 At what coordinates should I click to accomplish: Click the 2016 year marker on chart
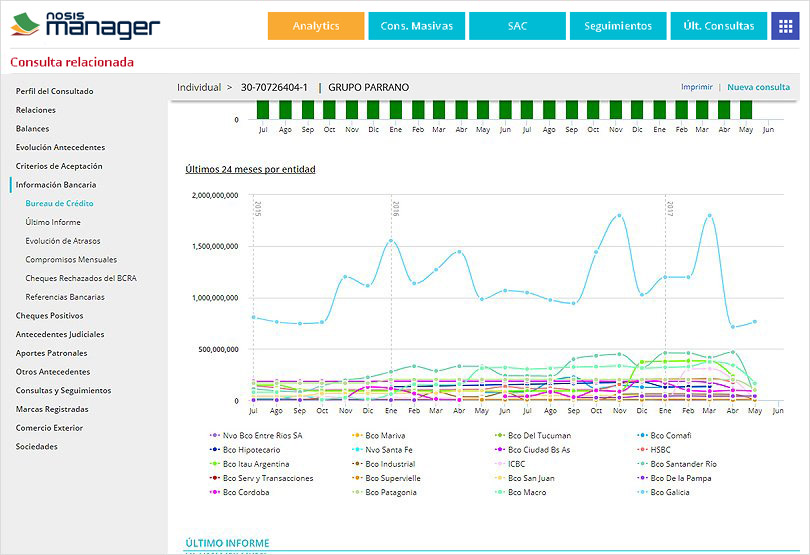tap(396, 208)
